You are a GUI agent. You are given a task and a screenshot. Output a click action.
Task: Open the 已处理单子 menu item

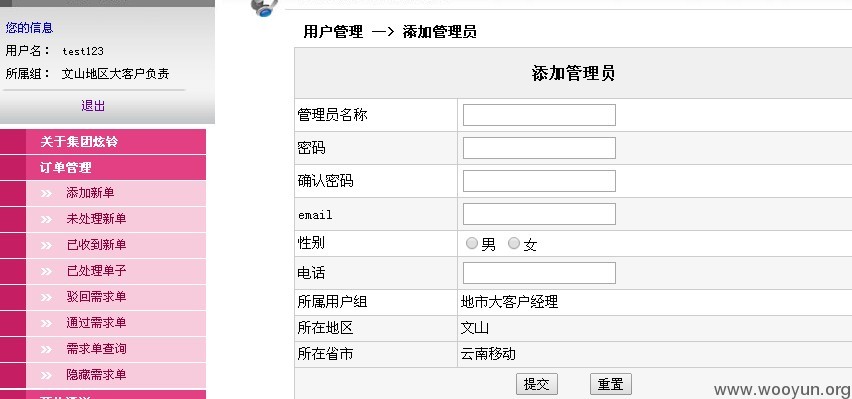click(x=96, y=271)
